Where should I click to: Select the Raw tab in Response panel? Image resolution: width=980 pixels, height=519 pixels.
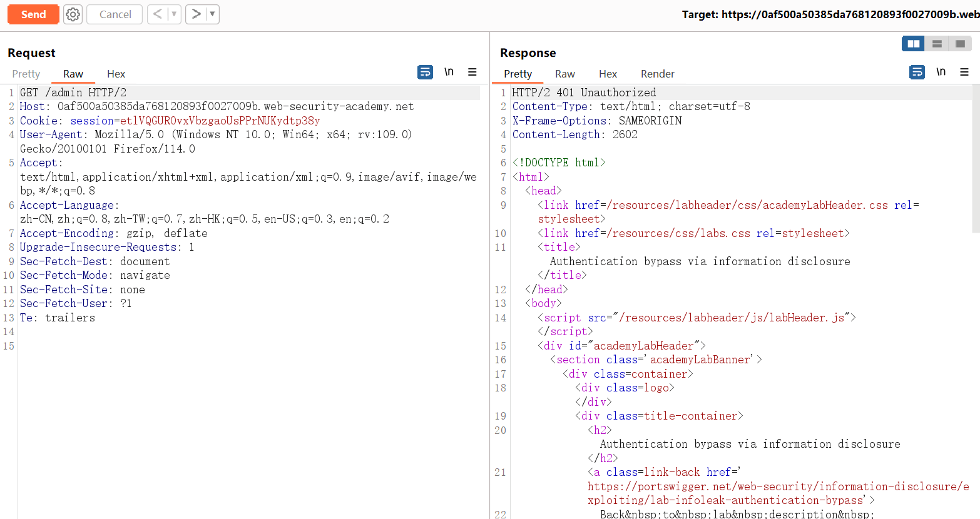[x=564, y=74]
